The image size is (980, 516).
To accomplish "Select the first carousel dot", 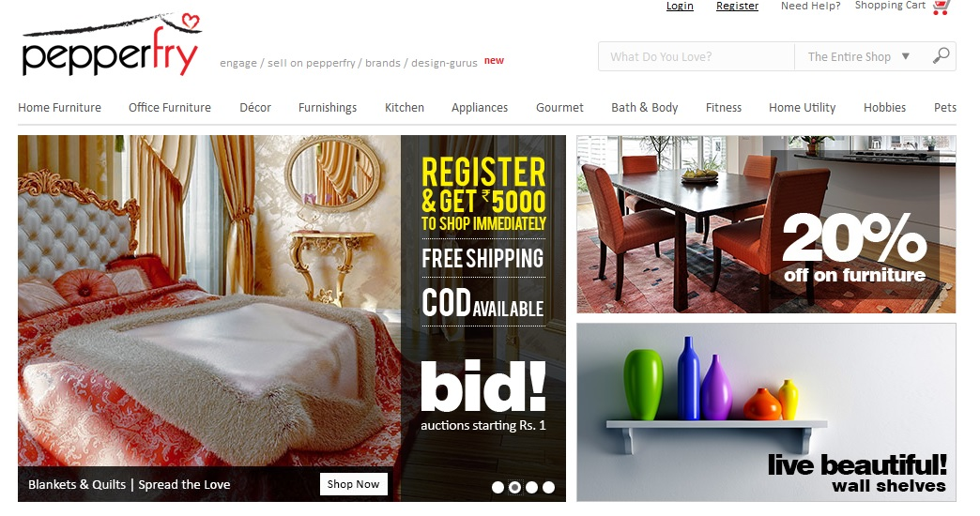I will [498, 487].
